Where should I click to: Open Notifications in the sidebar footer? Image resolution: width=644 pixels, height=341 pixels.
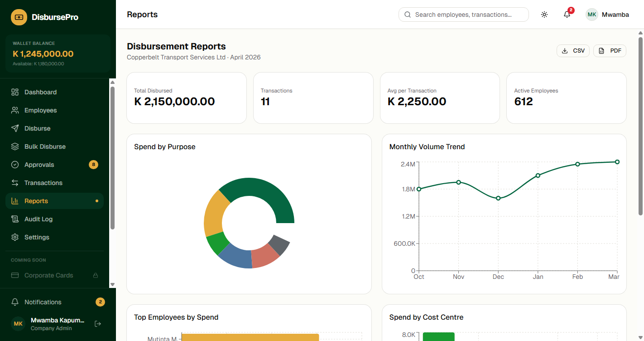58,302
